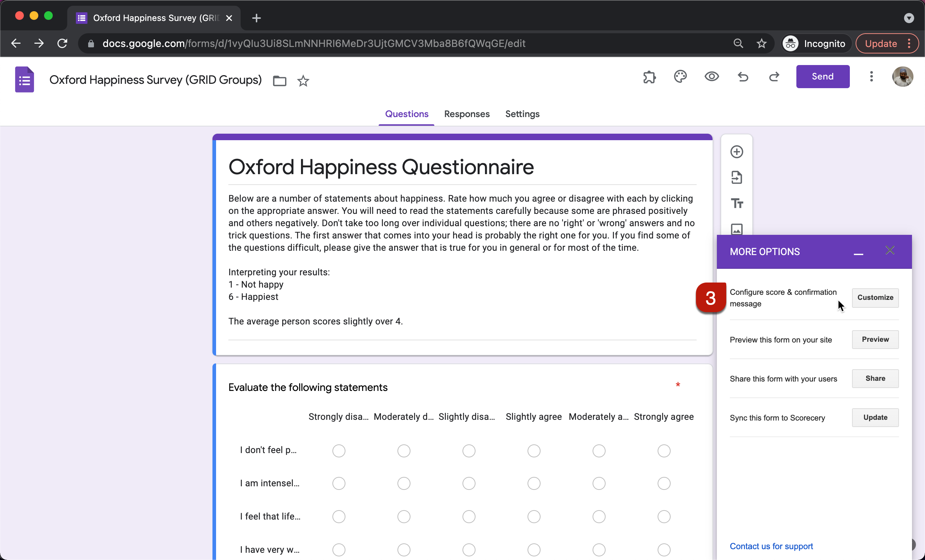This screenshot has height=560, width=925.
Task: Move form to folder using the folder icon
Action: pos(279,81)
